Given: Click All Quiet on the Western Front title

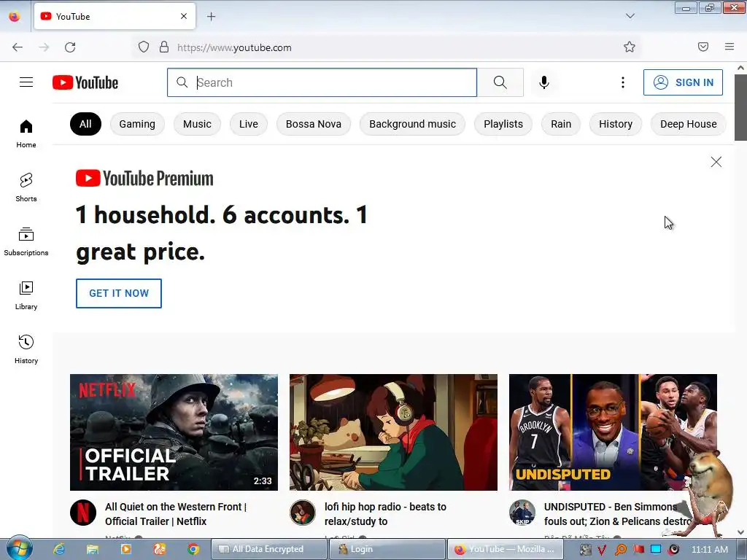Looking at the screenshot, I should (x=176, y=514).
